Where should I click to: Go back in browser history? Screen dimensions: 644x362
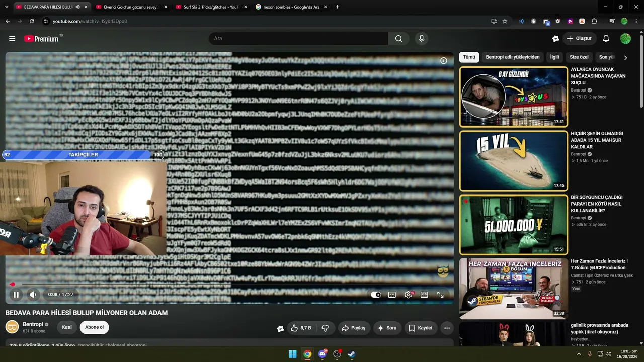[8, 21]
